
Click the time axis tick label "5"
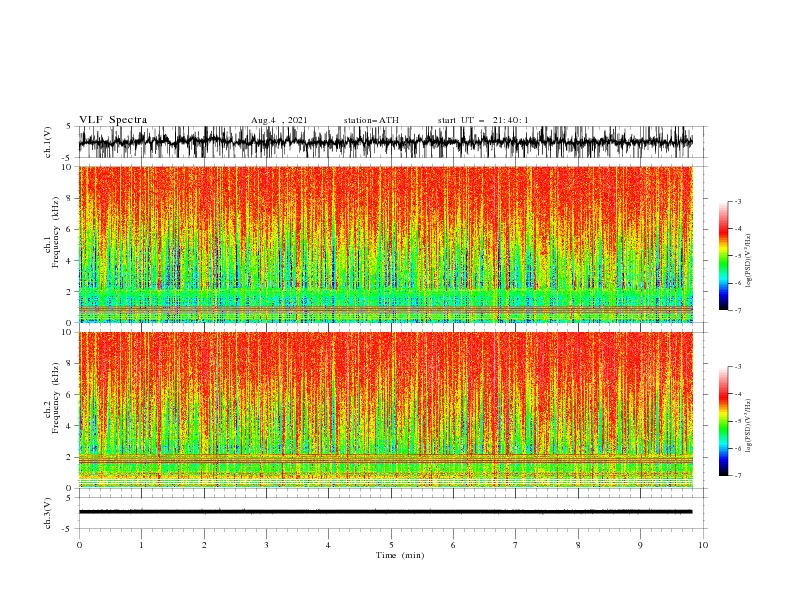coord(391,545)
